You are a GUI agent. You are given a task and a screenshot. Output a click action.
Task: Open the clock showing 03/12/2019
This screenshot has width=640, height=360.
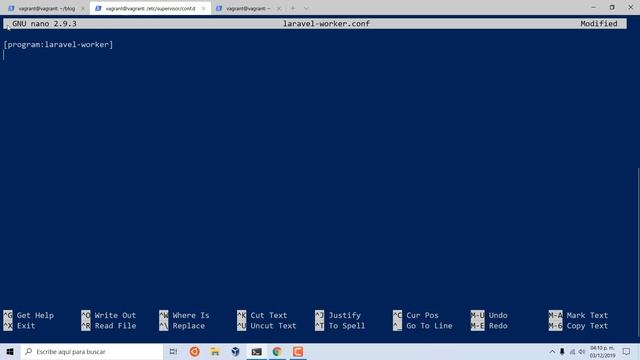(602, 351)
